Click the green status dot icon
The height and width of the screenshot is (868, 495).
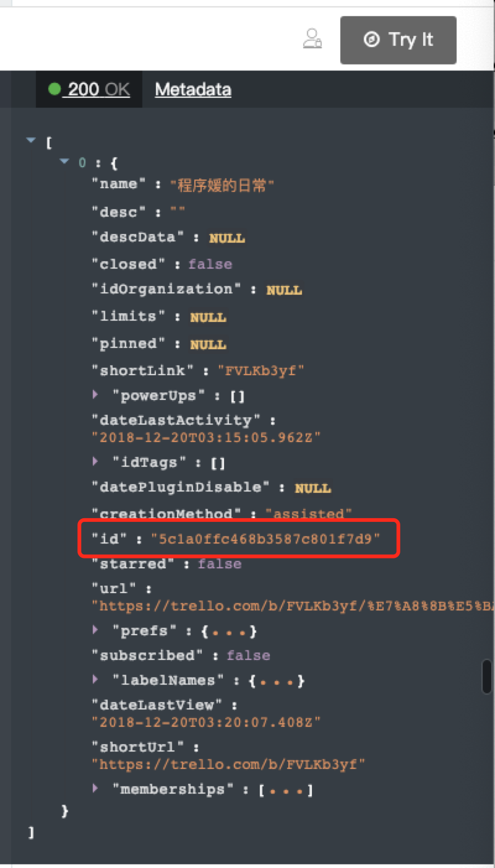click(54, 89)
